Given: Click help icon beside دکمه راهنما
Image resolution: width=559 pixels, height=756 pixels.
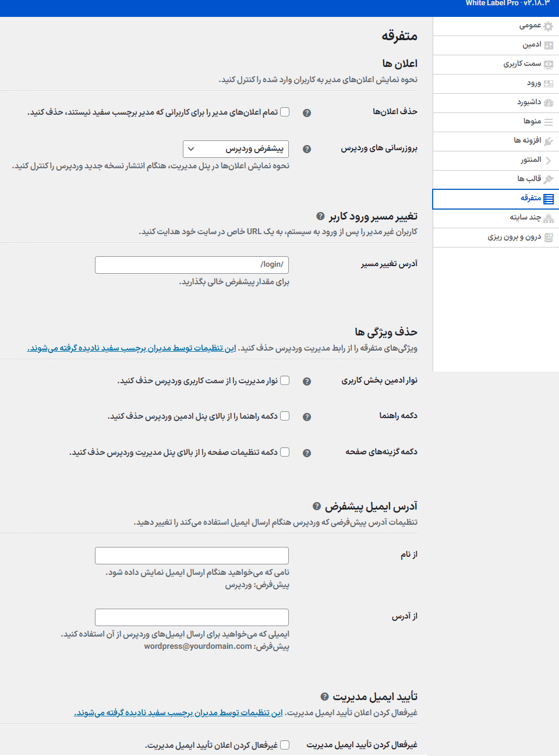Looking at the screenshot, I should pyautogui.click(x=307, y=417).
